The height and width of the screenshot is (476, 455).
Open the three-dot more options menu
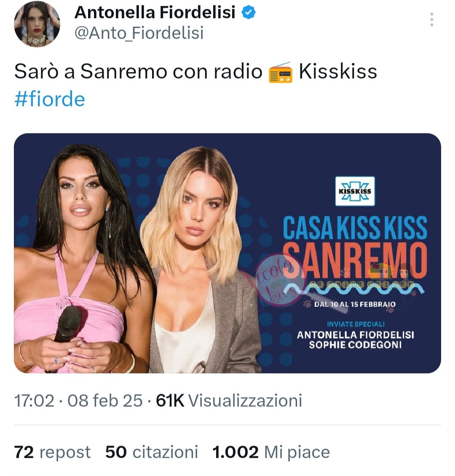pyautogui.click(x=431, y=19)
